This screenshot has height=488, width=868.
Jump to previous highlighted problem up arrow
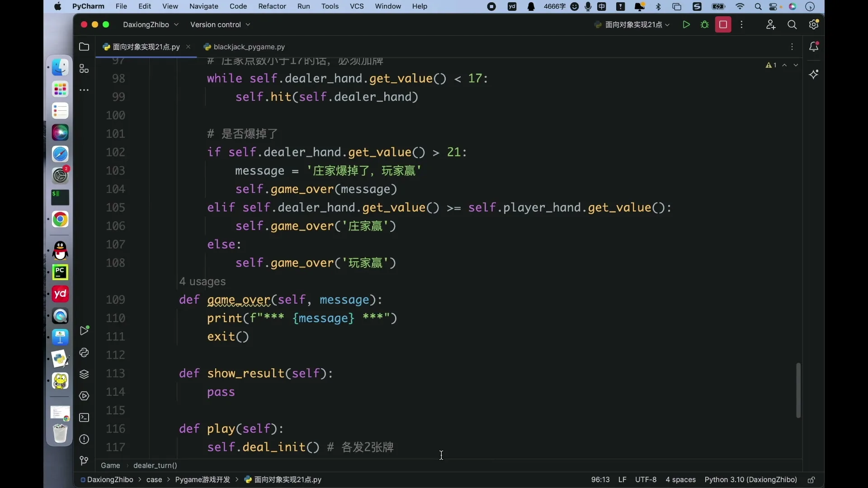click(785, 66)
